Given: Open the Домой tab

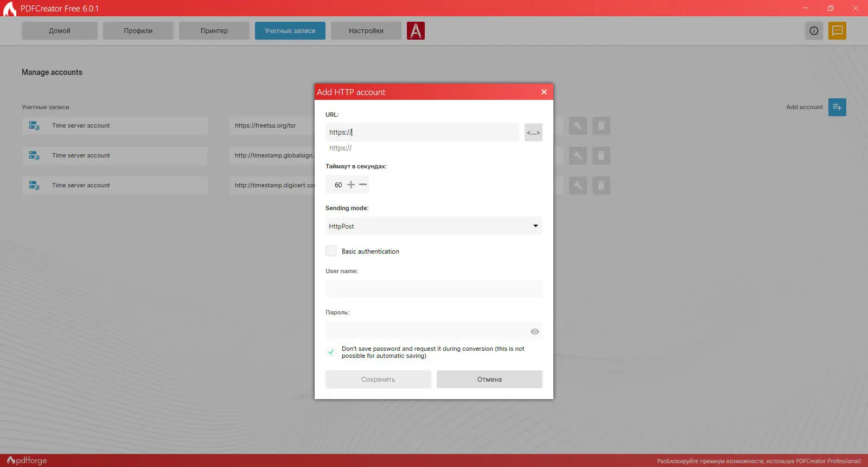Looking at the screenshot, I should coord(60,31).
